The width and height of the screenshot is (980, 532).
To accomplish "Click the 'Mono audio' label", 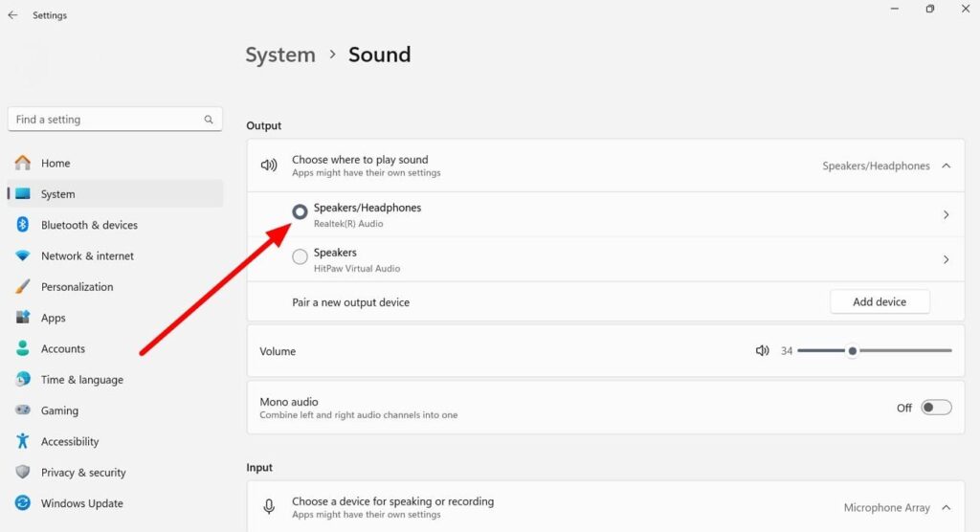I will [289, 402].
